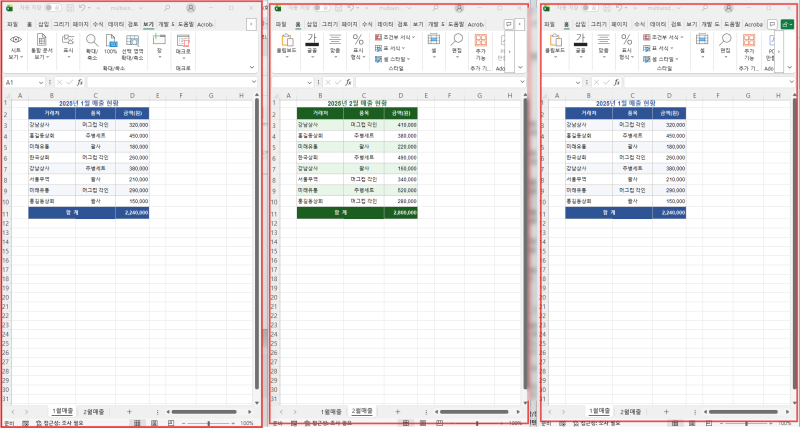This screenshot has width=800, height=428.
Task: Adjust the zoom slider in right window status bar
Action: click(746, 423)
